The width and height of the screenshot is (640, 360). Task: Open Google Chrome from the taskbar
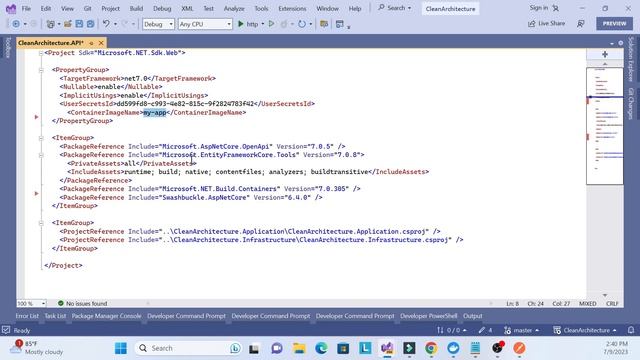pyautogui.click(x=431, y=348)
